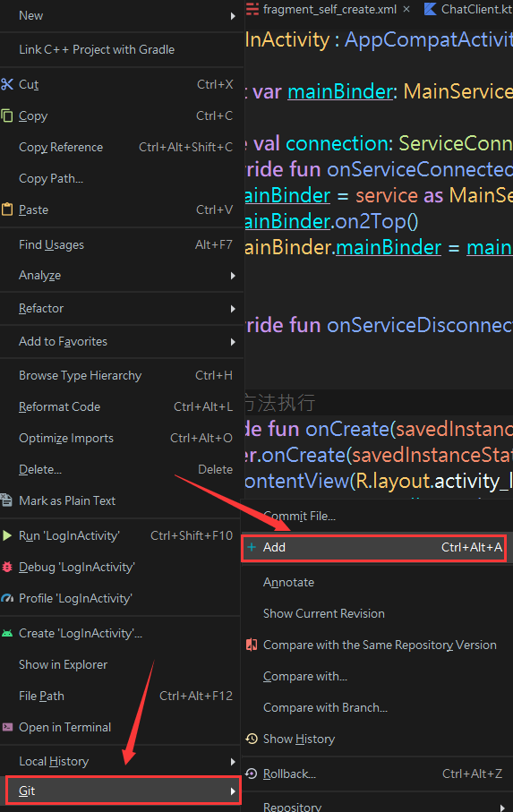Click the Rollback undo icon
This screenshot has height=812, width=513.
pyautogui.click(x=252, y=774)
